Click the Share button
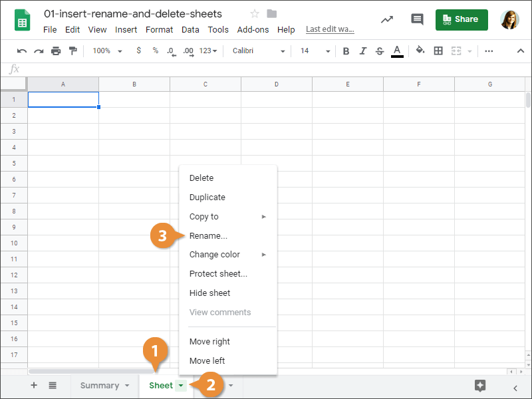Screen dimensions: 532x399 [462, 19]
